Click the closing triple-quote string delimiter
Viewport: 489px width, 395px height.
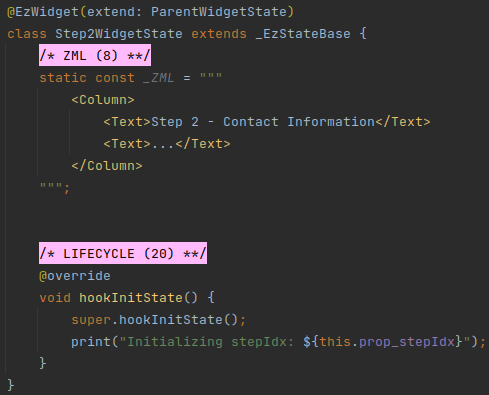(51, 187)
